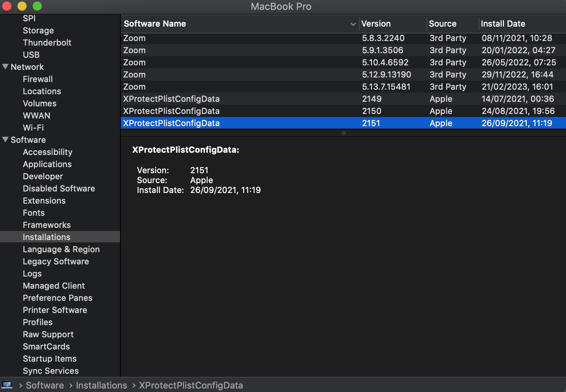Open Fonts in the sidebar
Screen dimensions: 566x392
(34, 213)
